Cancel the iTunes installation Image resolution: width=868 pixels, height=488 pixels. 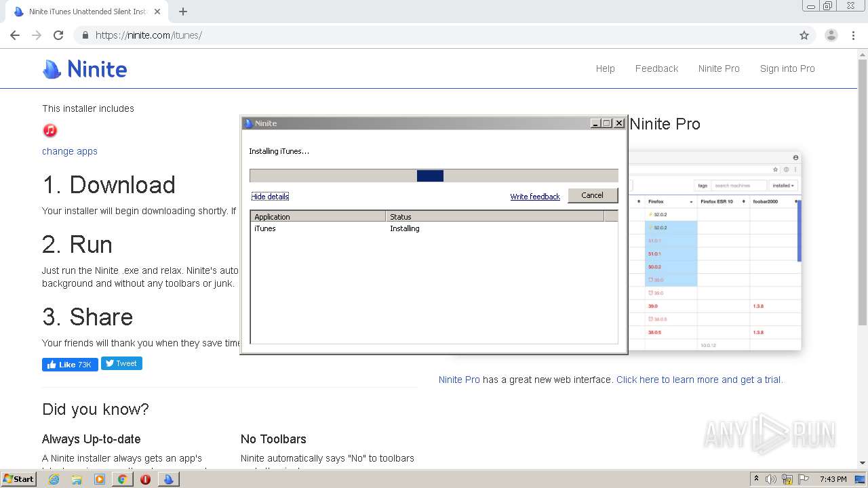tap(593, 195)
